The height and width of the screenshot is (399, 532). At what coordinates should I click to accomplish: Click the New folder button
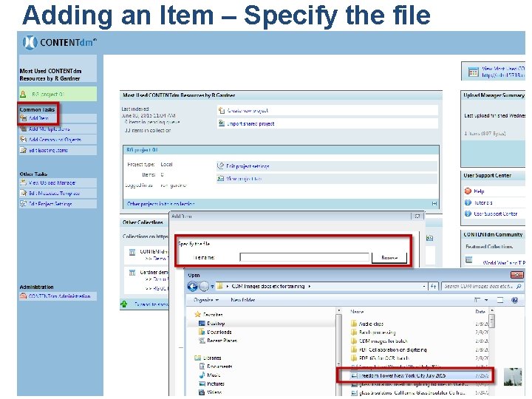coord(243,300)
